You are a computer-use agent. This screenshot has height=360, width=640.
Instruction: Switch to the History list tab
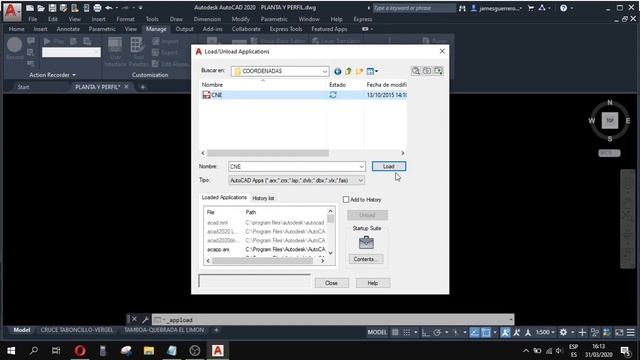point(263,198)
